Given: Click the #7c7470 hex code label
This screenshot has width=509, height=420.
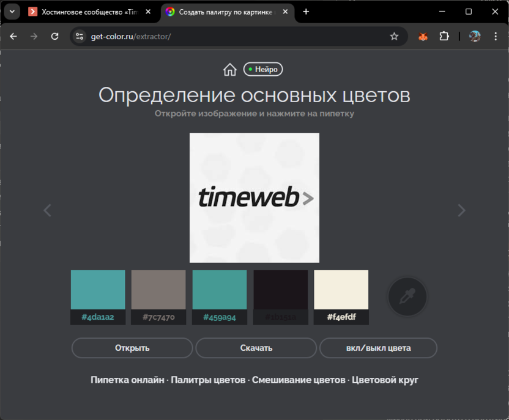Looking at the screenshot, I should (158, 317).
